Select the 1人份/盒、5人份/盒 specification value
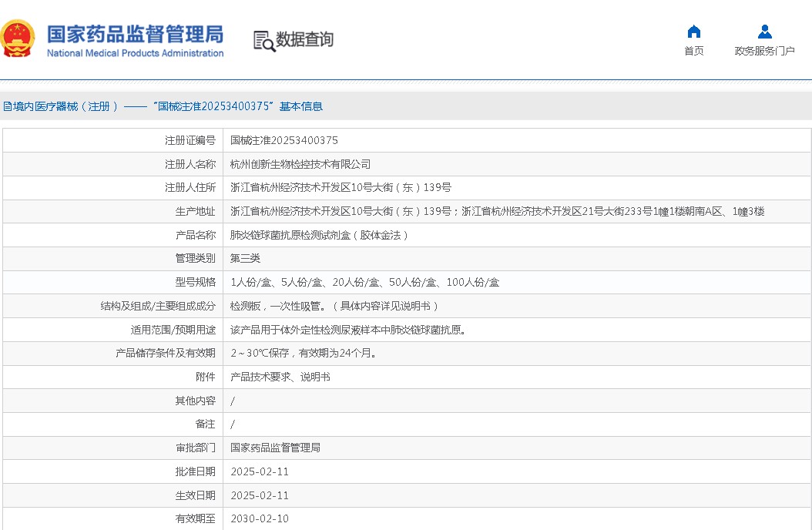Screen dimensions: 812x530 tap(365, 282)
